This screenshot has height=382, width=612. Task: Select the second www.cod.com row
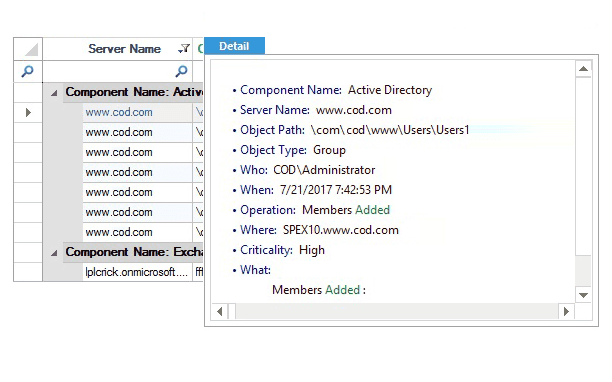point(137,132)
